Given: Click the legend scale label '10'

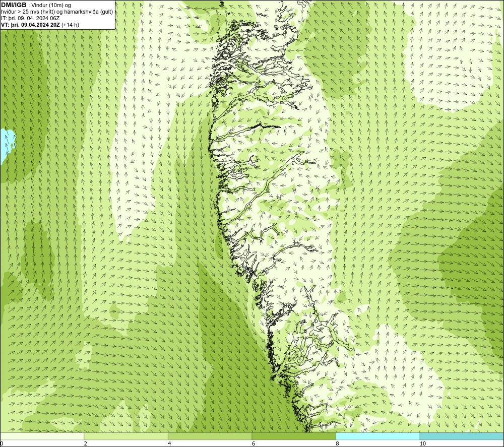Looking at the screenshot, I should pyautogui.click(x=423, y=444).
